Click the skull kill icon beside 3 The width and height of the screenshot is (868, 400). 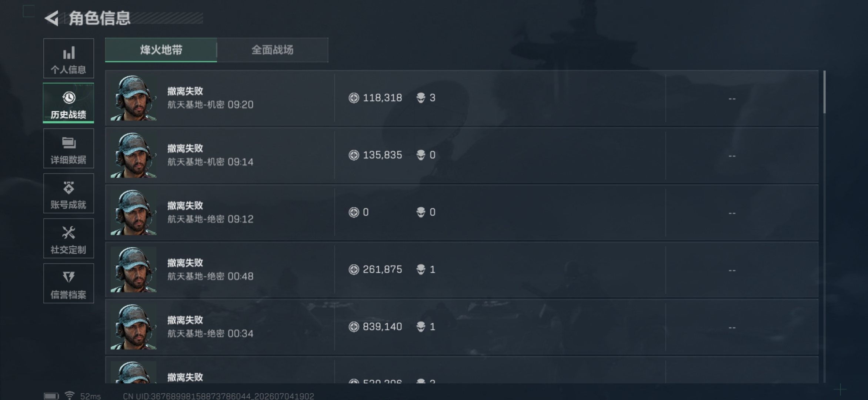pyautogui.click(x=421, y=98)
